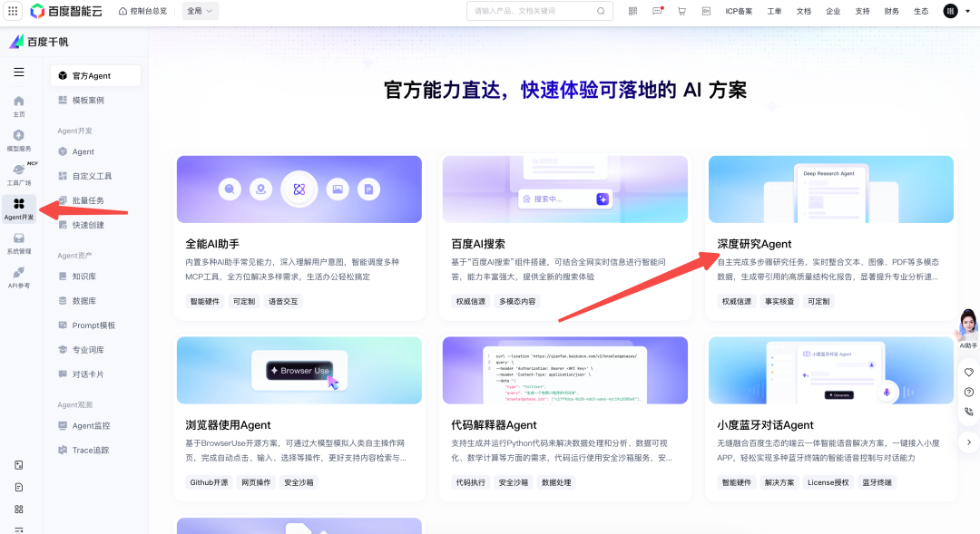Open the shopping cart icon in top bar
This screenshot has width=980, height=534.
(681, 11)
